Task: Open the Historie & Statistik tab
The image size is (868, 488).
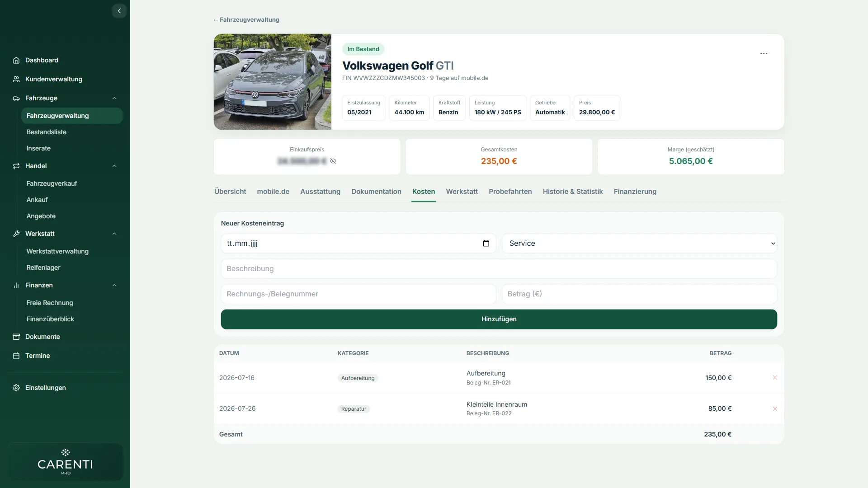Action: 573,192
